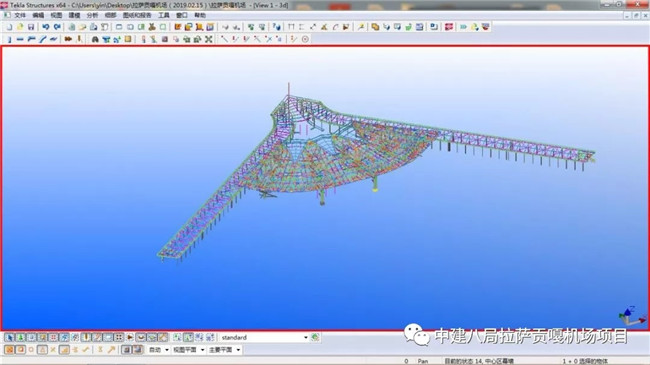Image resolution: width=650 pixels, height=365 pixels.
Task: Select the Create beam tool
Action: tap(20, 39)
